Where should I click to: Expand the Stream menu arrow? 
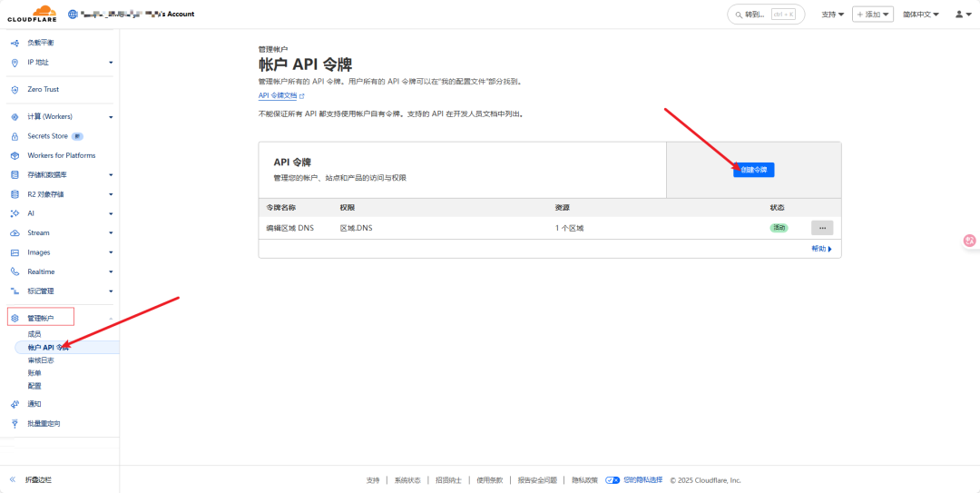click(x=111, y=233)
